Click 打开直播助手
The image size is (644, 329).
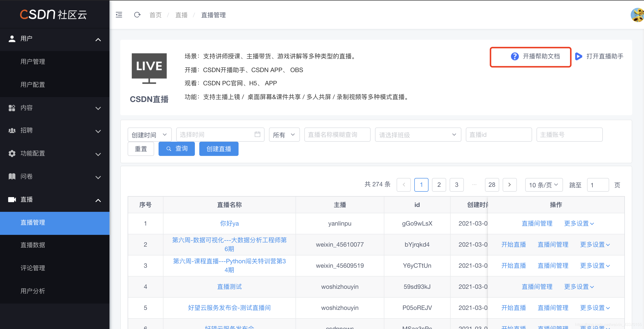pyautogui.click(x=604, y=56)
